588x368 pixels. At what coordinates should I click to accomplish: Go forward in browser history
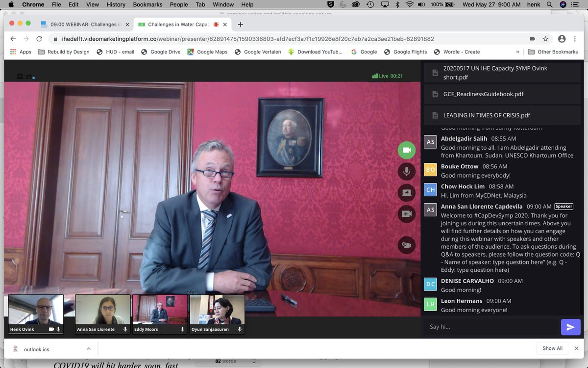click(26, 39)
